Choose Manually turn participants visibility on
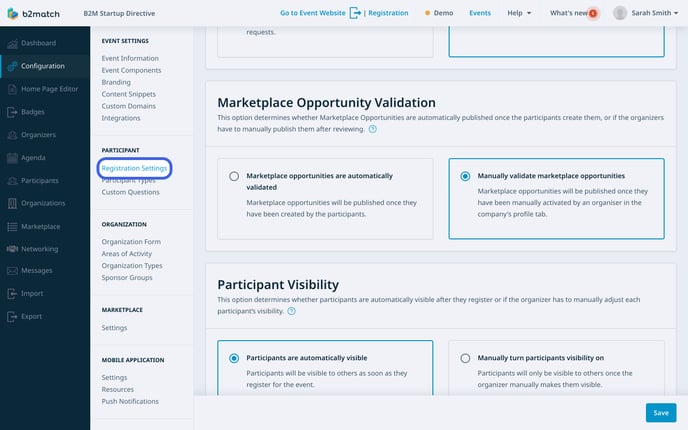The image size is (688, 430). [465, 358]
